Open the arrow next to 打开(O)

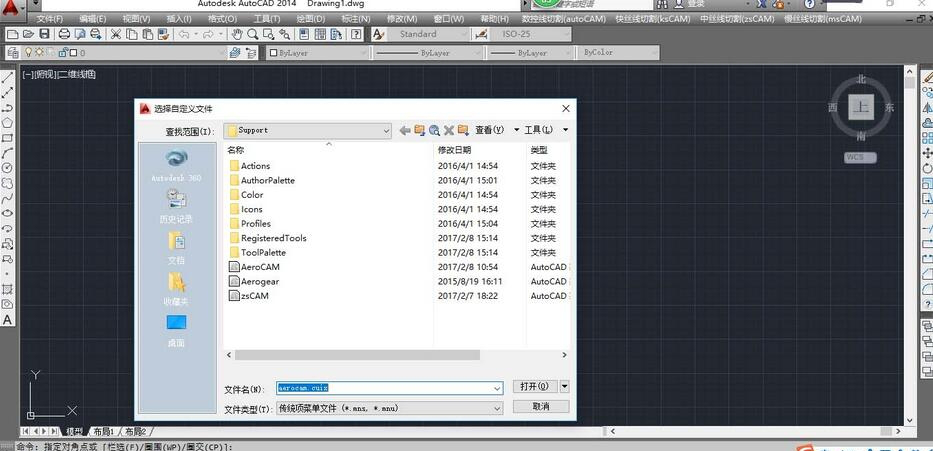click(x=564, y=386)
